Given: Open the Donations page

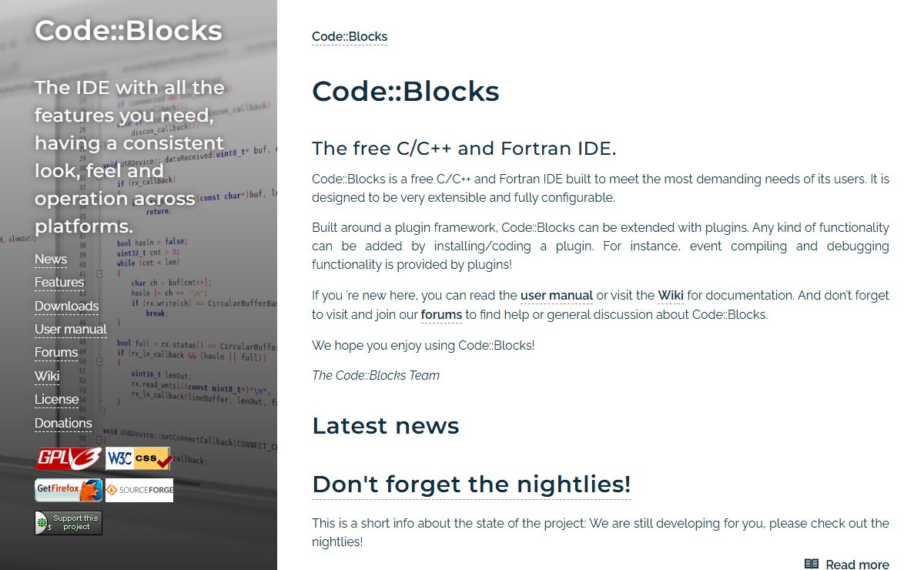Looking at the screenshot, I should point(63,423).
